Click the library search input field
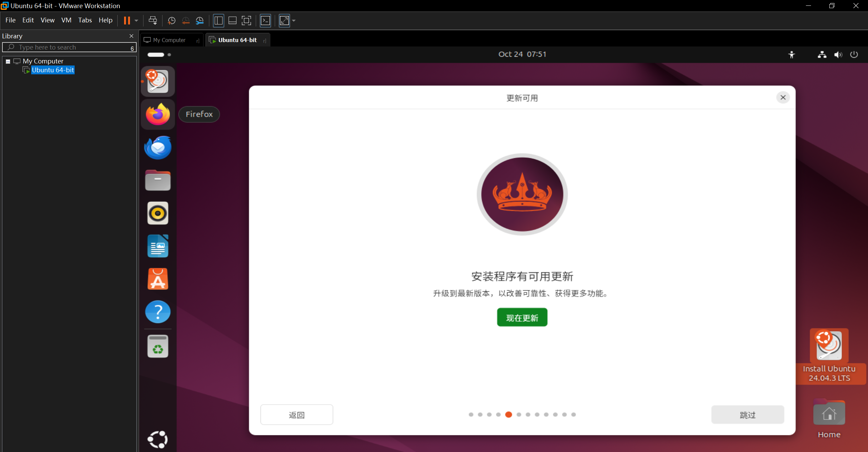The width and height of the screenshot is (868, 452). (x=71, y=47)
